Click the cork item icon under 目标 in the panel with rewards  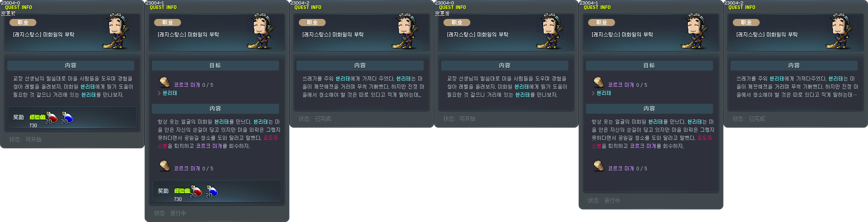pos(164,82)
